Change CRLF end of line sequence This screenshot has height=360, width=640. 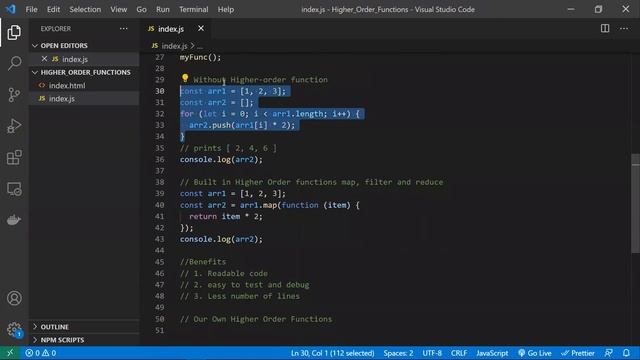pyautogui.click(x=459, y=353)
